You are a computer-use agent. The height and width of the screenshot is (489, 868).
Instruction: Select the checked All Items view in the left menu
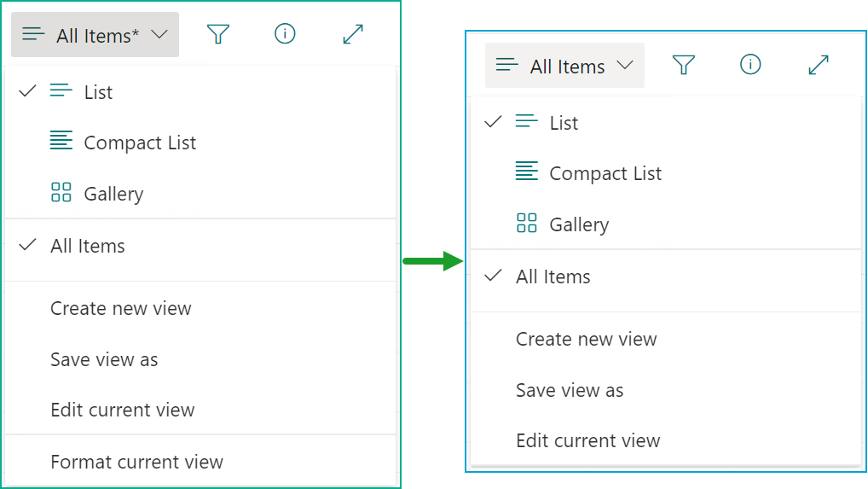click(87, 246)
